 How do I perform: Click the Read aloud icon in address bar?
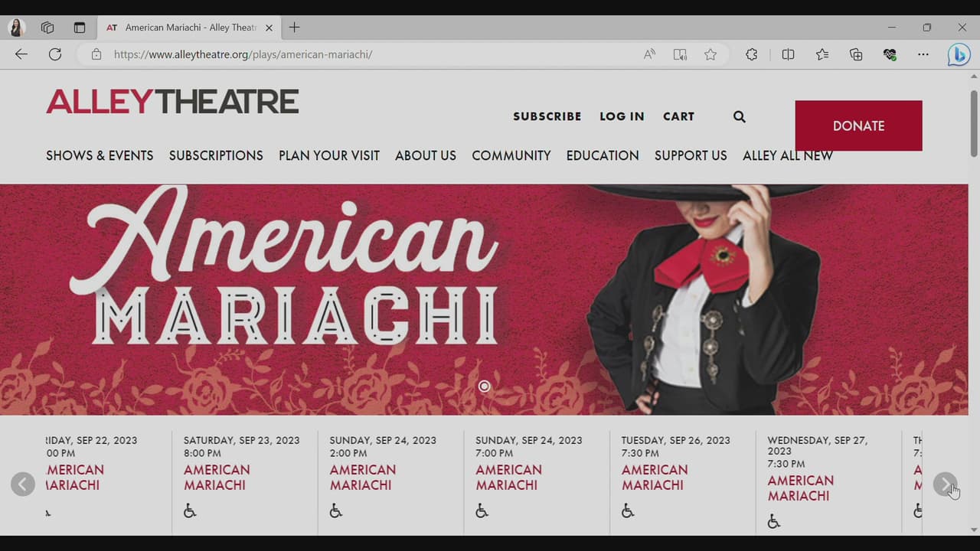[x=649, y=54]
